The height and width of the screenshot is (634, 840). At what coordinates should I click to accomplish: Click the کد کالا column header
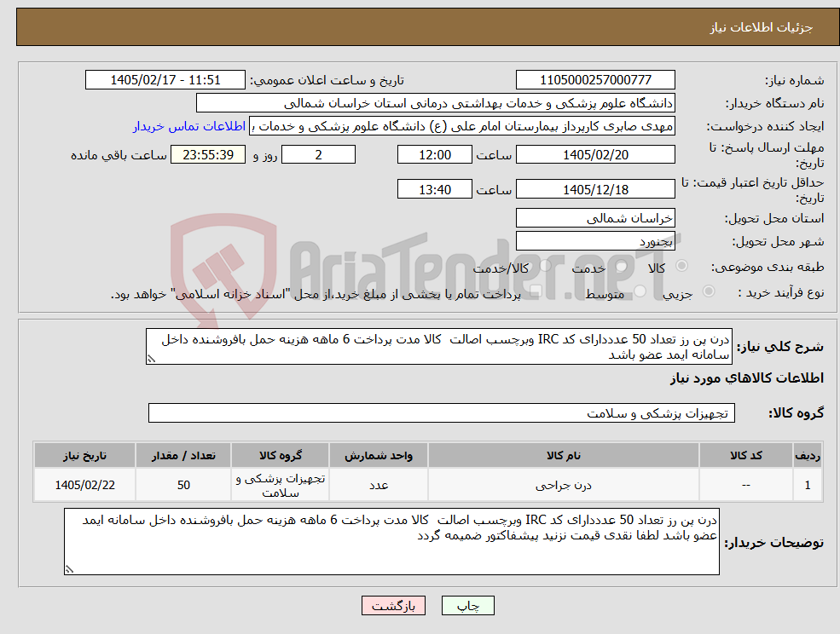[745, 455]
